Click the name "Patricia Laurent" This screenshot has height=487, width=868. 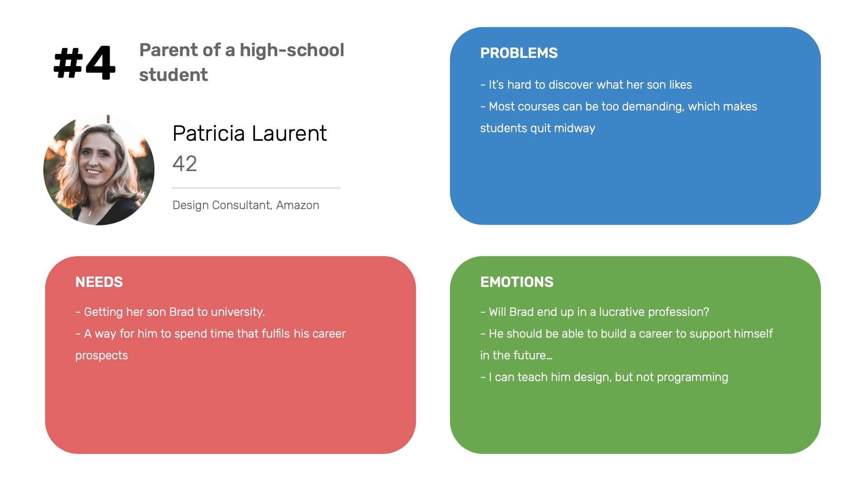point(249,134)
